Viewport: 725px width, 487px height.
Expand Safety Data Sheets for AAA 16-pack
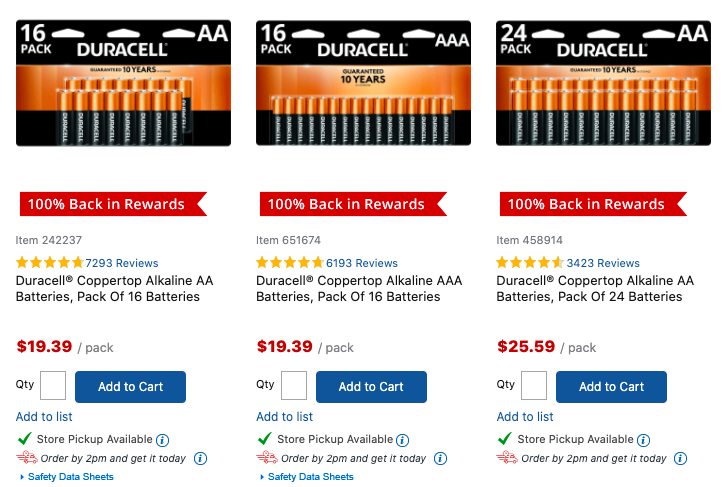[x=310, y=477]
